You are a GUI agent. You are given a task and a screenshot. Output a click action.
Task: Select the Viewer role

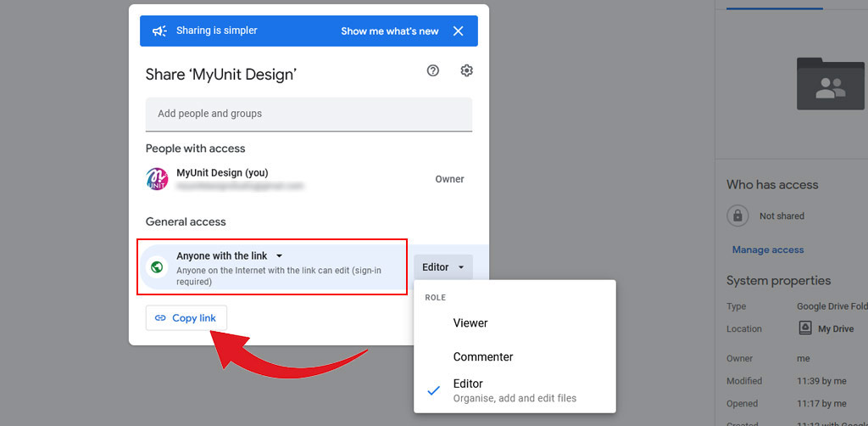[x=515, y=323]
